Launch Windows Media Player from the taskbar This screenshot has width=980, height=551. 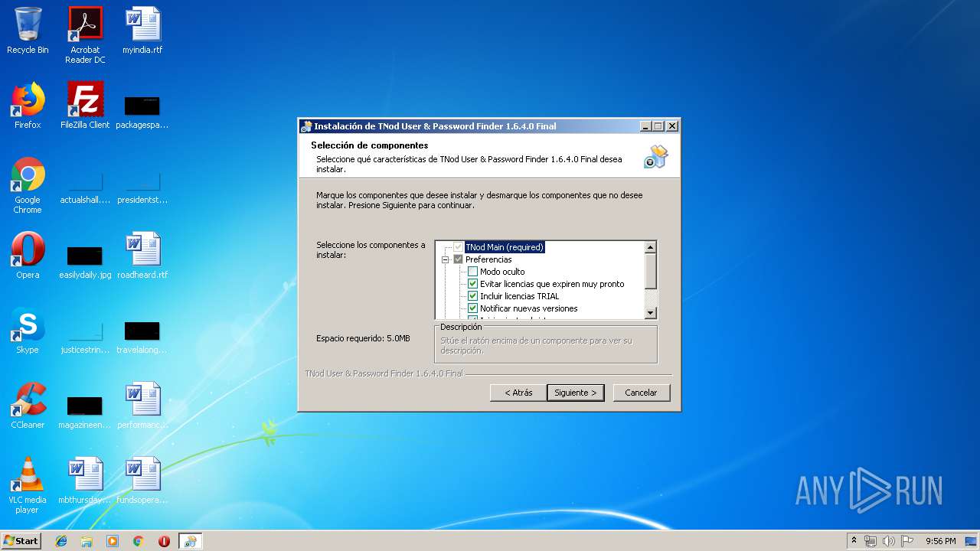coord(113,541)
